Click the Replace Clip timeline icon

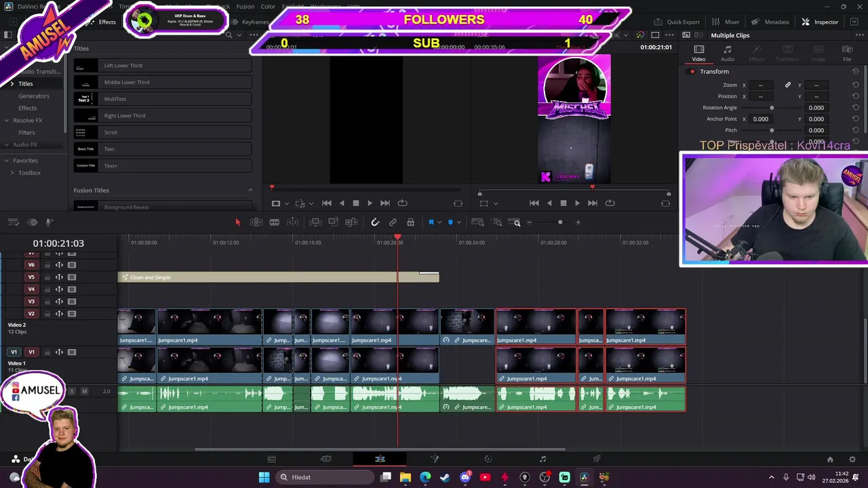351,222
